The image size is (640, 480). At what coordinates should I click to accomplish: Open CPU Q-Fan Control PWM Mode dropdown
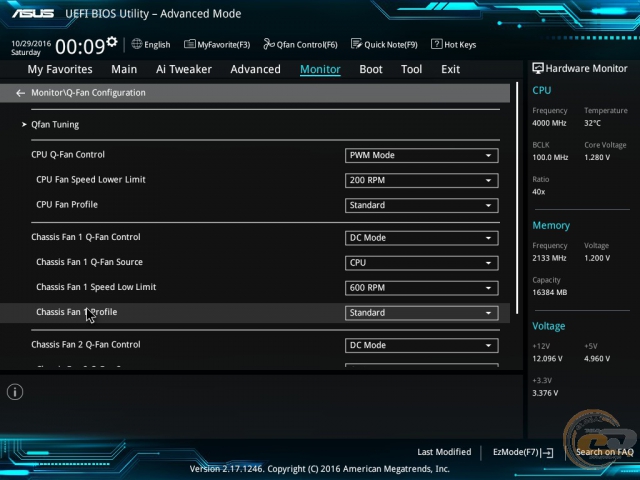point(421,156)
